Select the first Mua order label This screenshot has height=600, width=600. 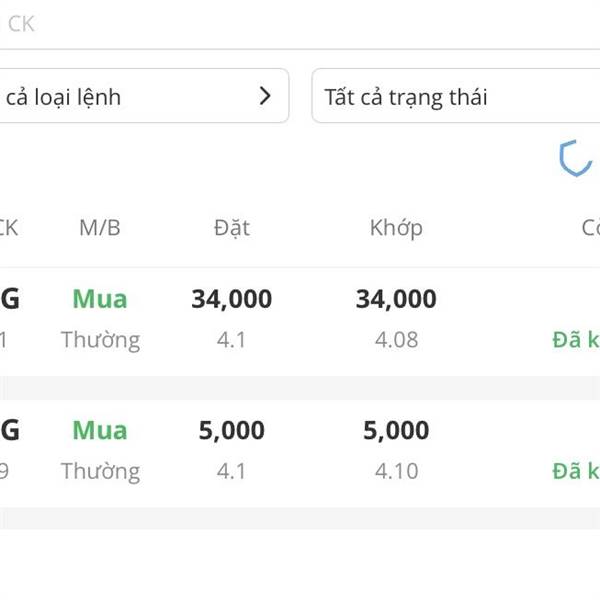(x=100, y=299)
